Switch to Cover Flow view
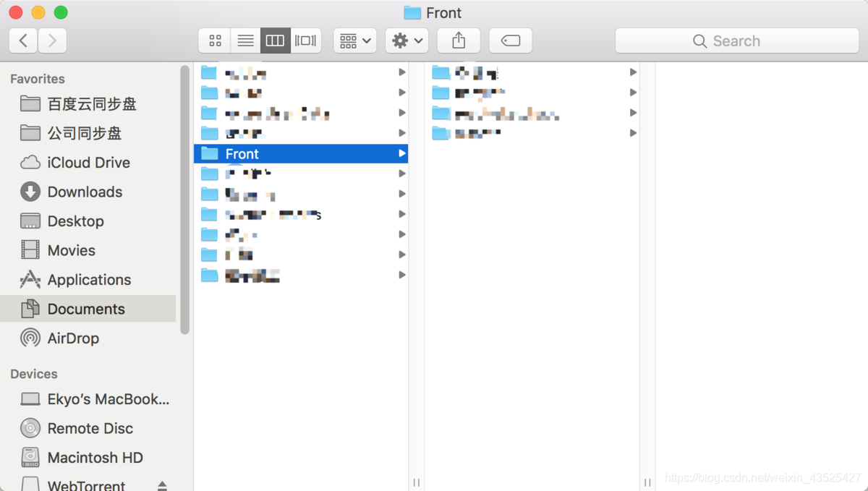The height and width of the screenshot is (491, 868). click(306, 40)
